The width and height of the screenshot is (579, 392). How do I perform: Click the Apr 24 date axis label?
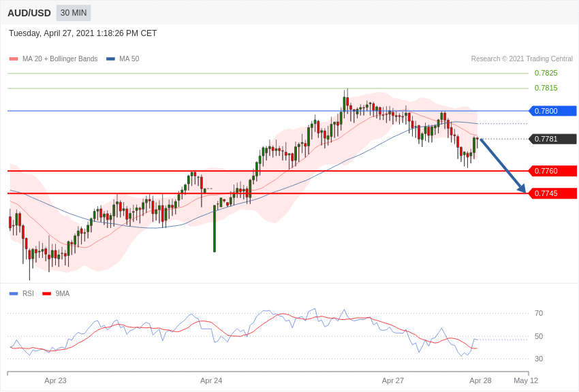[211, 380]
